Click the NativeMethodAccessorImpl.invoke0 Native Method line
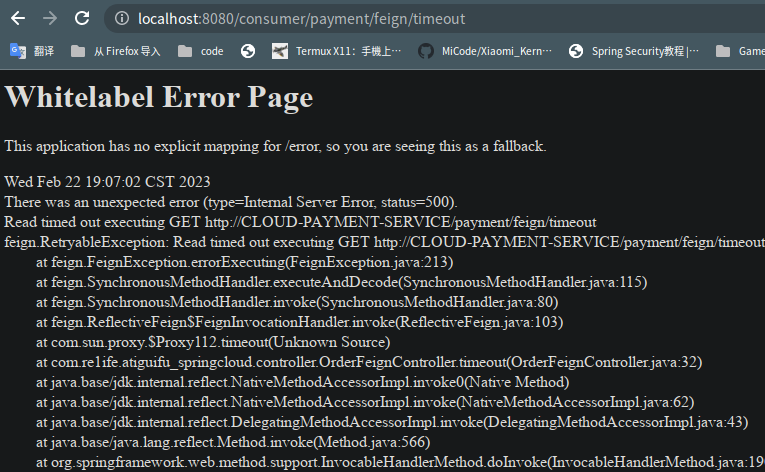 coord(302,382)
